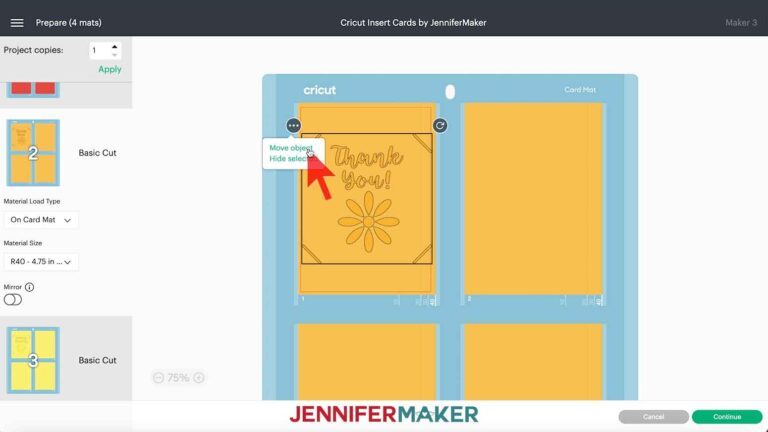Click the Prepare (4 mats) title

(69, 23)
